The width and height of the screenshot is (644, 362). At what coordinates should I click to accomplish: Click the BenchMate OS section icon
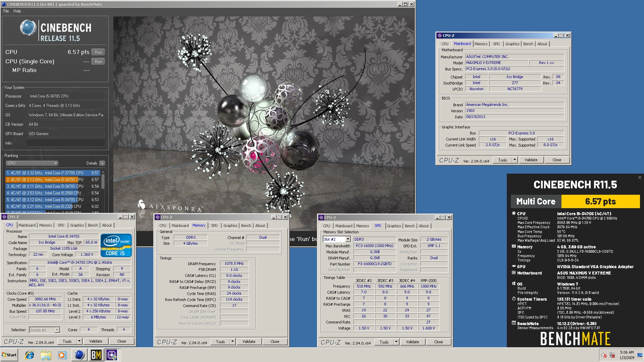point(514,284)
